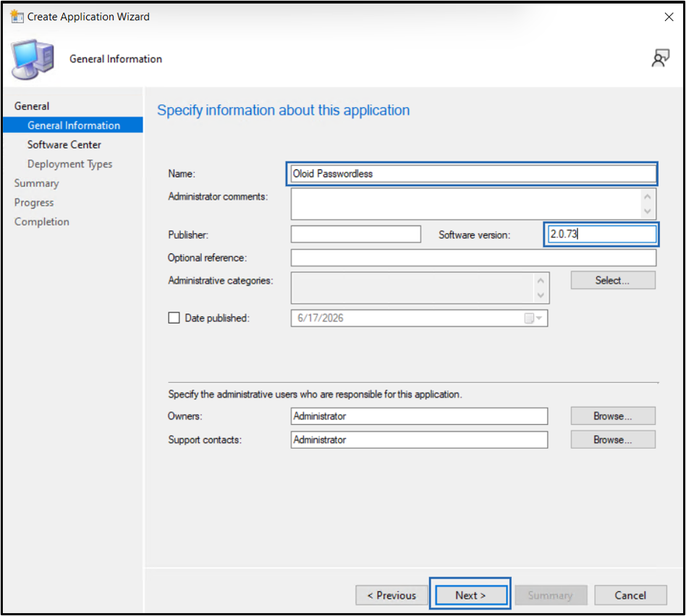Click the Summary button at bottom

[x=551, y=595]
